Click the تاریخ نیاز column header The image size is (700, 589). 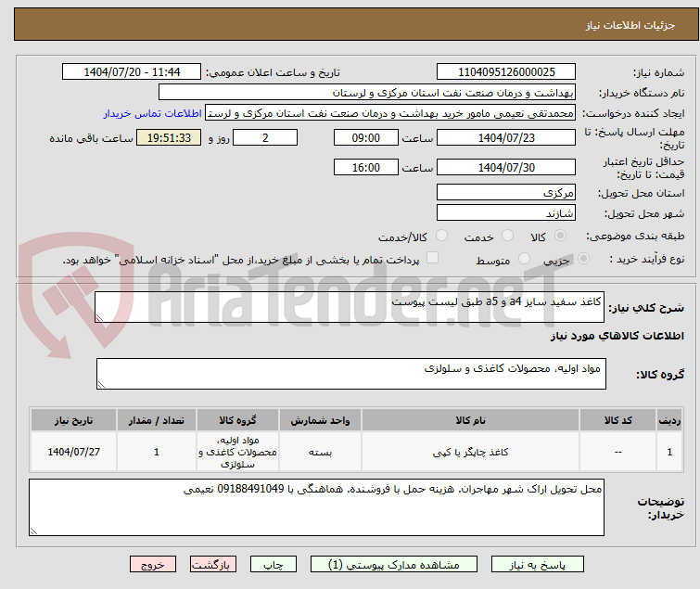tap(73, 420)
